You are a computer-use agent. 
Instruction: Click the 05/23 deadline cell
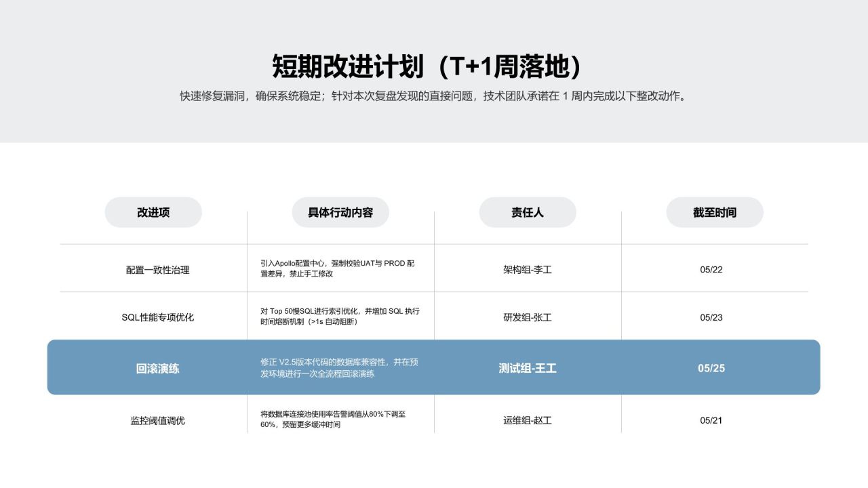[x=711, y=317]
